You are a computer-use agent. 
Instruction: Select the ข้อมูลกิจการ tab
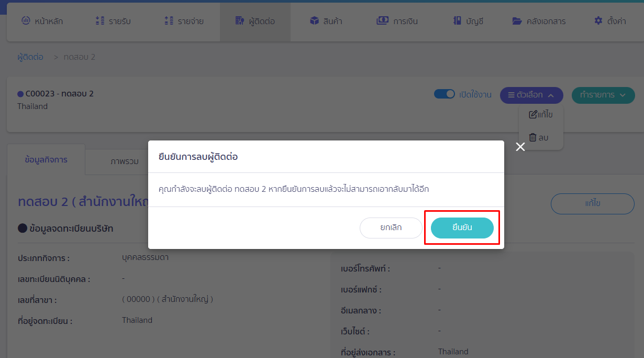click(x=46, y=160)
